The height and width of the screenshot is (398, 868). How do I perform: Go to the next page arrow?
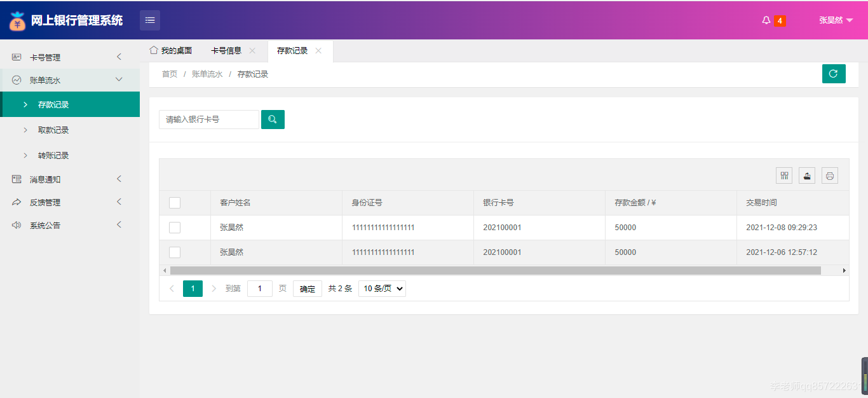click(x=214, y=289)
